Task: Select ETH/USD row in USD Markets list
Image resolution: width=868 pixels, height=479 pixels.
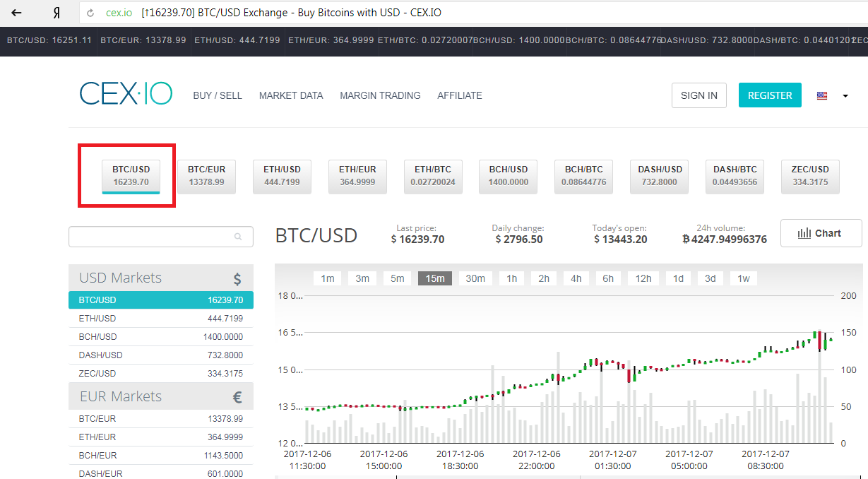Action: click(161, 319)
